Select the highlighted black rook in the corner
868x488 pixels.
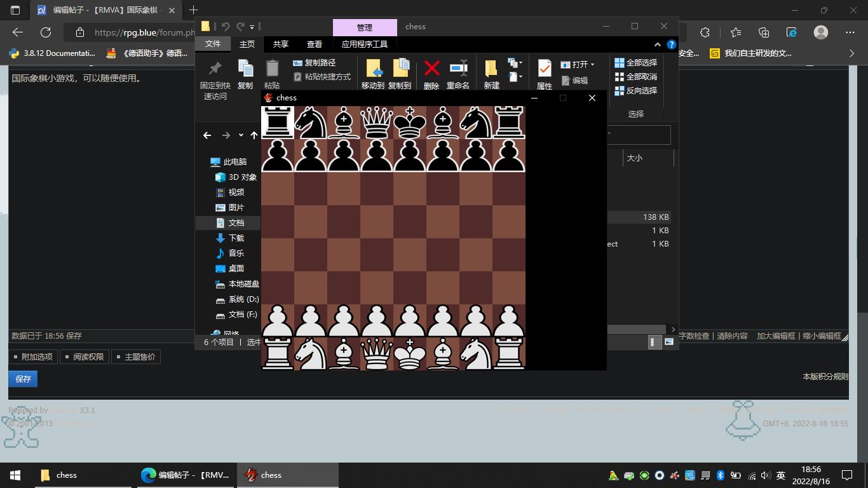[x=278, y=122]
